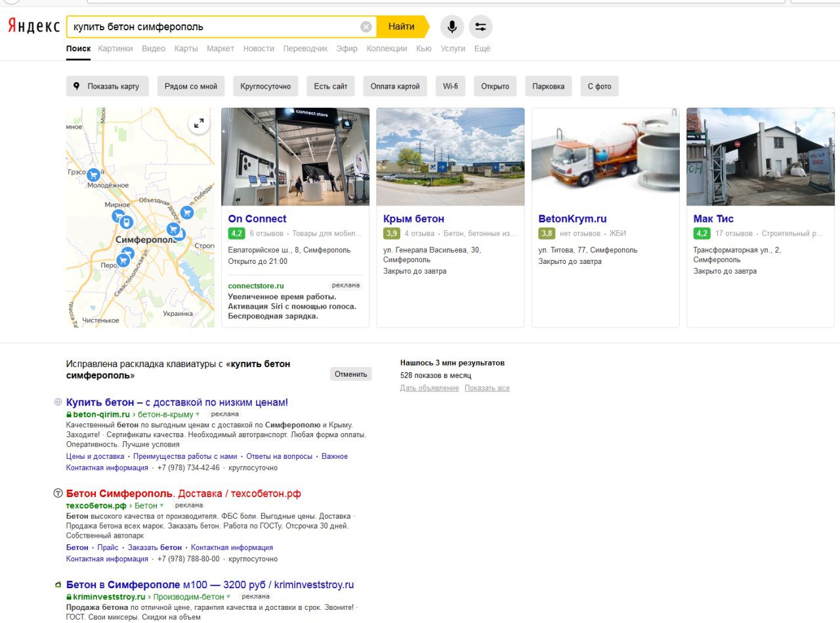The width and height of the screenshot is (840, 623).
Task: Open the Маркет tab
Action: (220, 49)
